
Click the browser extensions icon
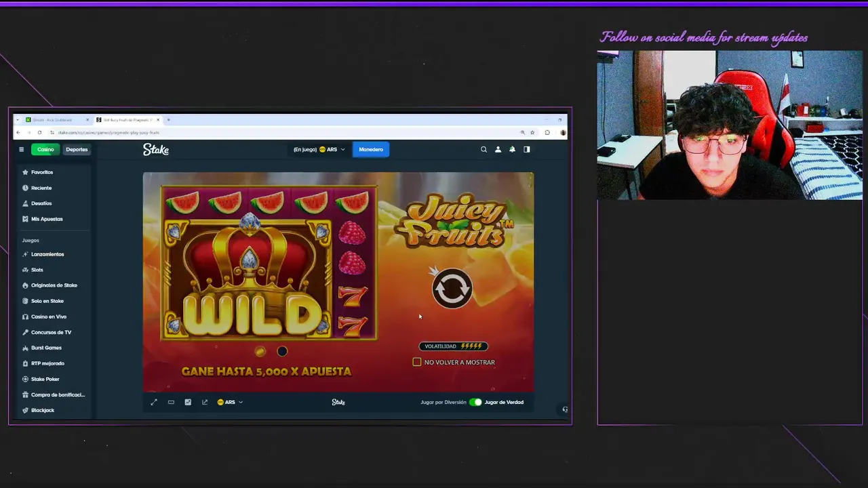547,133
